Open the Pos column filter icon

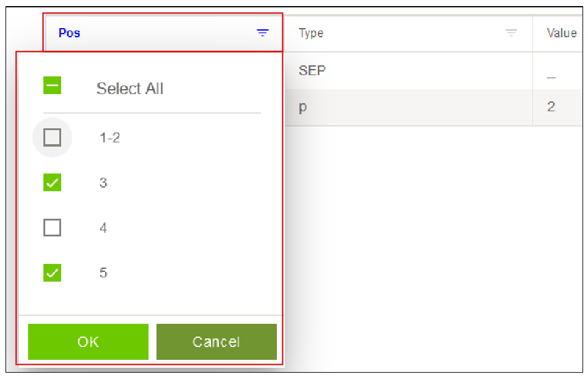tap(262, 33)
